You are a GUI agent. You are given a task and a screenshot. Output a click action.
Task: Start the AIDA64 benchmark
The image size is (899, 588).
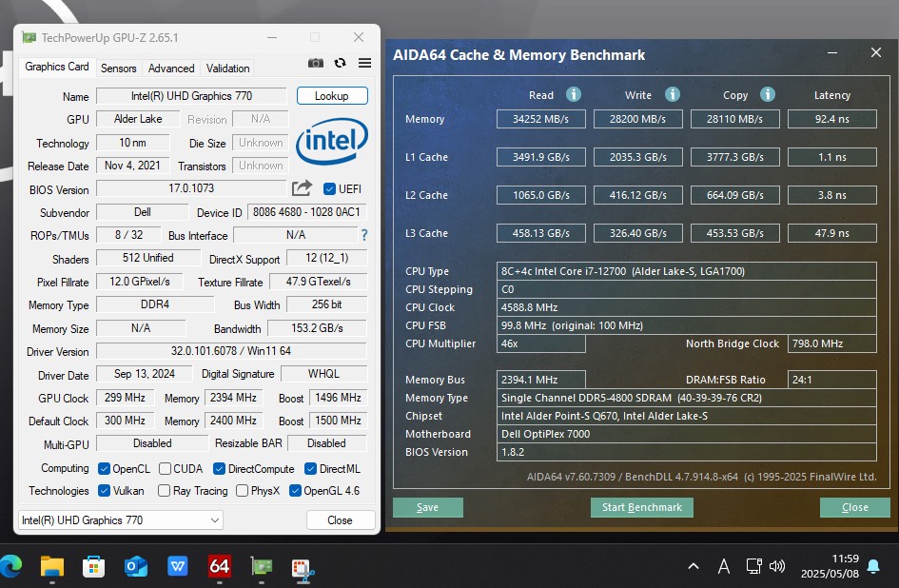coord(641,507)
